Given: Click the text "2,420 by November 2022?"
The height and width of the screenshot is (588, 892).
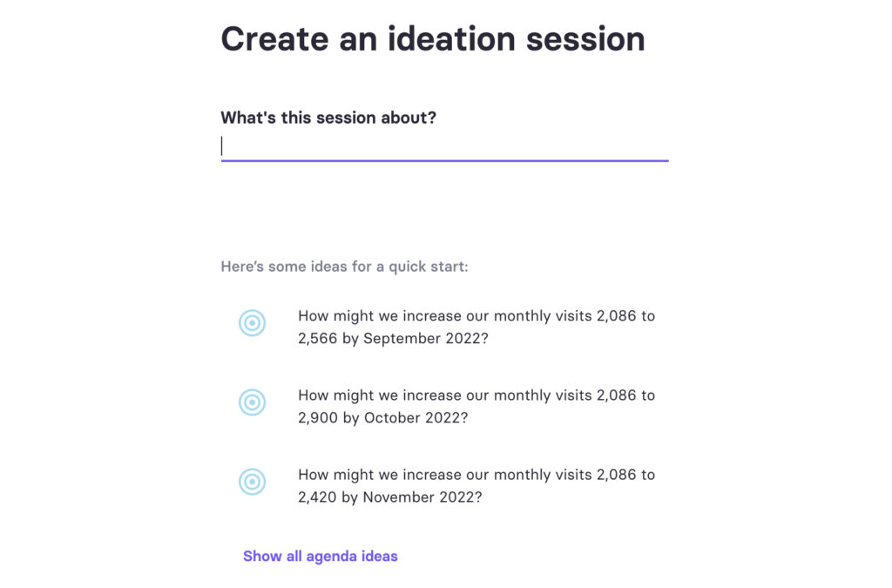Looking at the screenshot, I should (389, 497).
